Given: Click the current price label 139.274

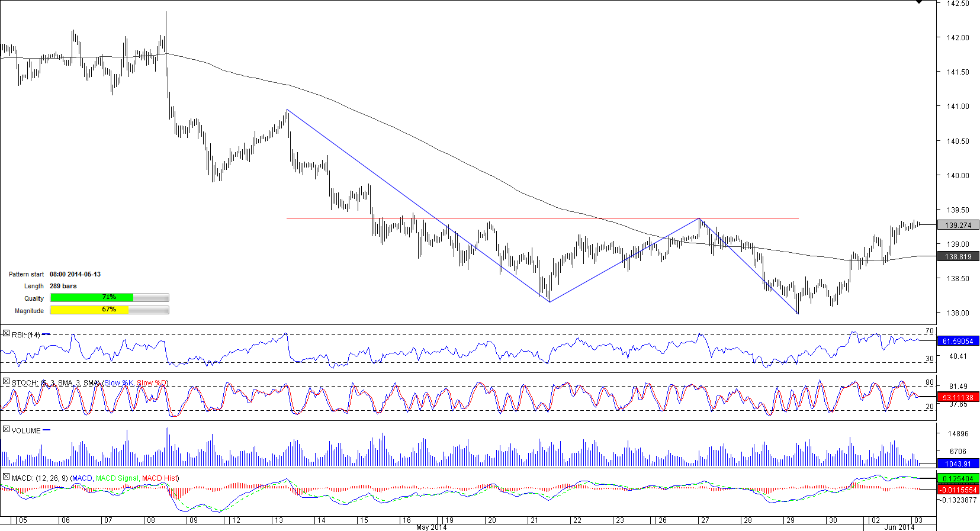Looking at the screenshot, I should (x=958, y=225).
